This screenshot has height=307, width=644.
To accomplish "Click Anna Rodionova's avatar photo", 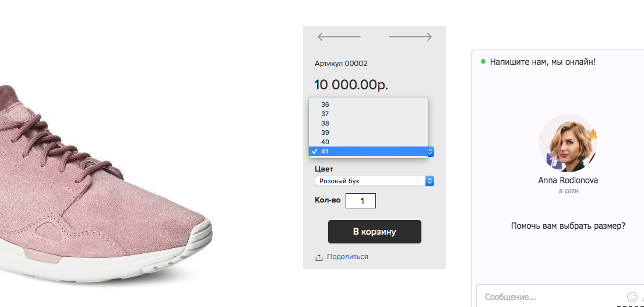I will pos(568,143).
